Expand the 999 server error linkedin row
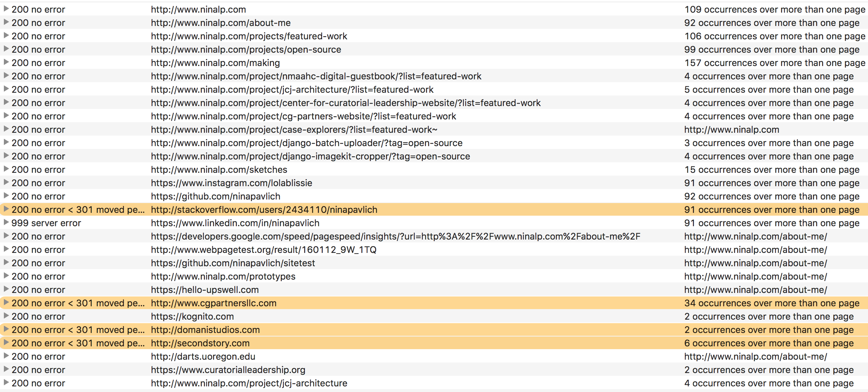The width and height of the screenshot is (868, 392). (x=6, y=222)
